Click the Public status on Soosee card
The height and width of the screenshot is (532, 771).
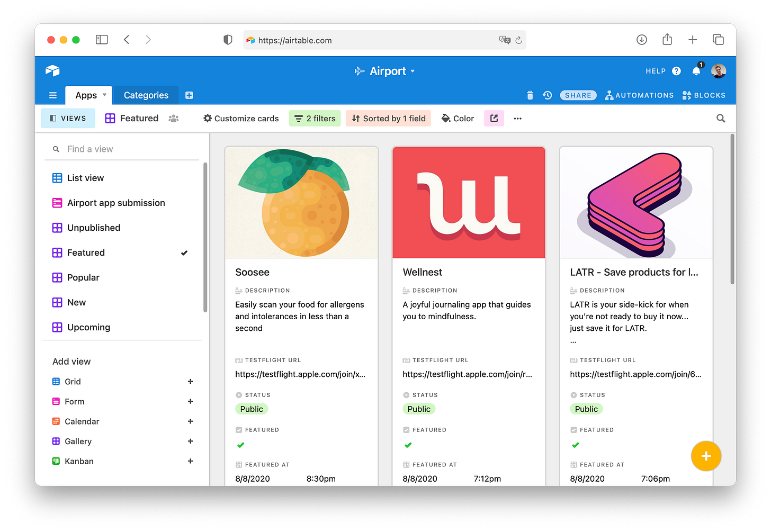click(x=252, y=409)
